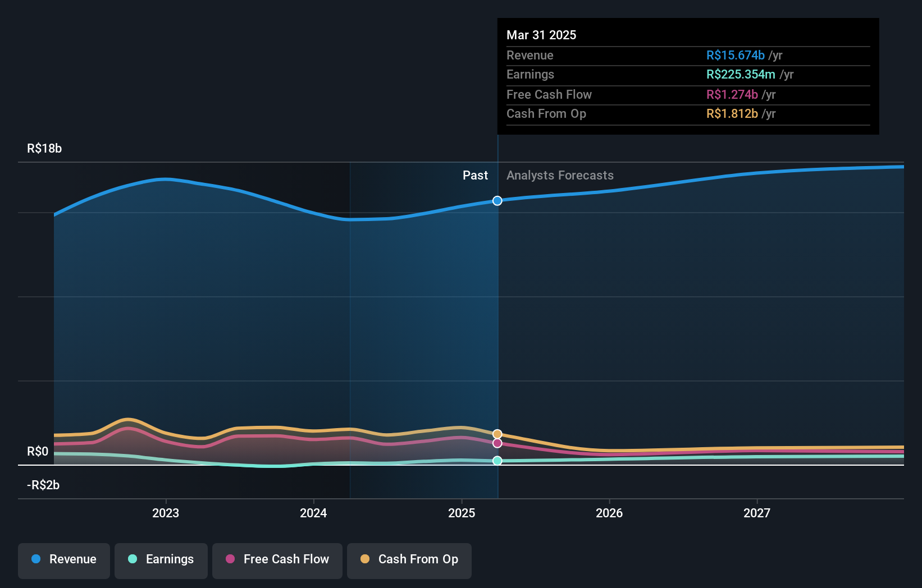This screenshot has width=922, height=588.
Task: Click the Past section label
Action: coord(475,176)
